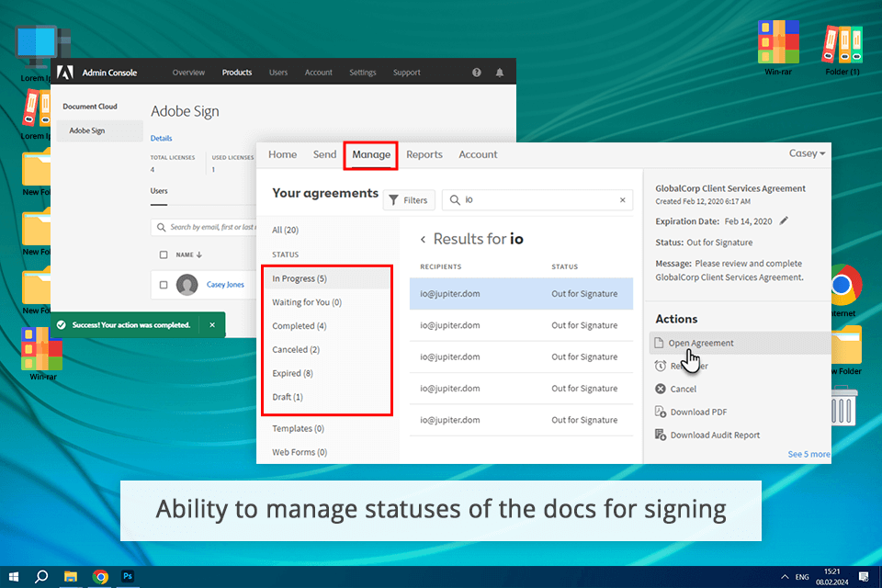
Task: Dismiss the Success notification banner
Action: [212, 325]
